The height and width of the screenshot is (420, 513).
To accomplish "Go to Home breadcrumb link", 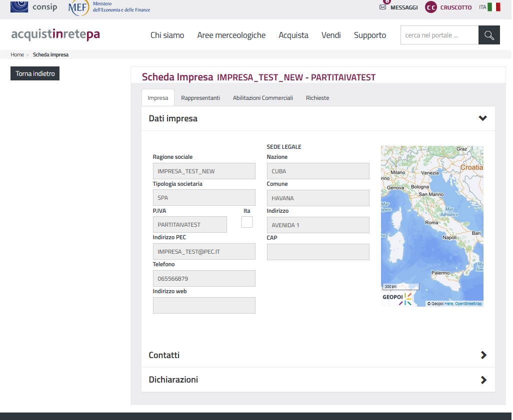I will (x=17, y=54).
